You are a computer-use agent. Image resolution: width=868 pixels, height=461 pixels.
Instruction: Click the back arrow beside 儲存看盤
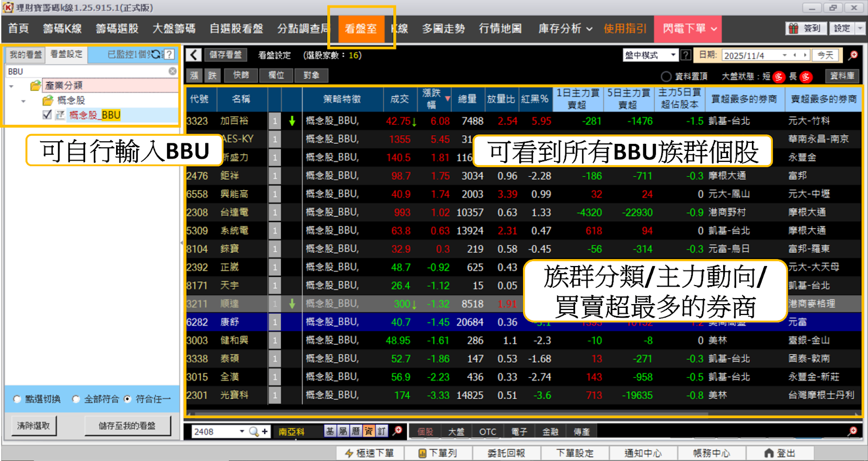[x=194, y=55]
